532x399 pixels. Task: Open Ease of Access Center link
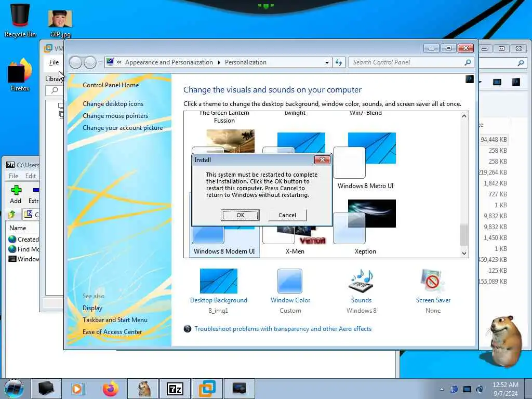pos(112,332)
